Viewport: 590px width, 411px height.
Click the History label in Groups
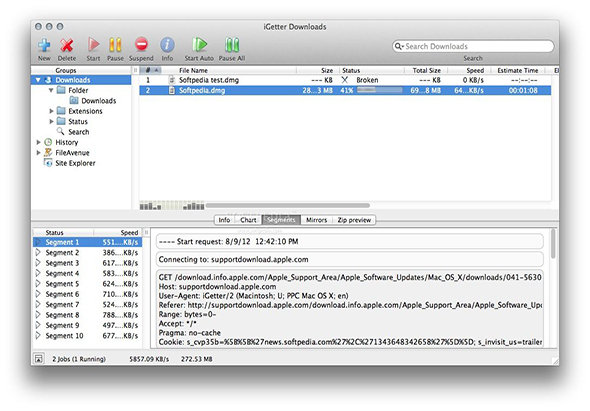[x=67, y=142]
